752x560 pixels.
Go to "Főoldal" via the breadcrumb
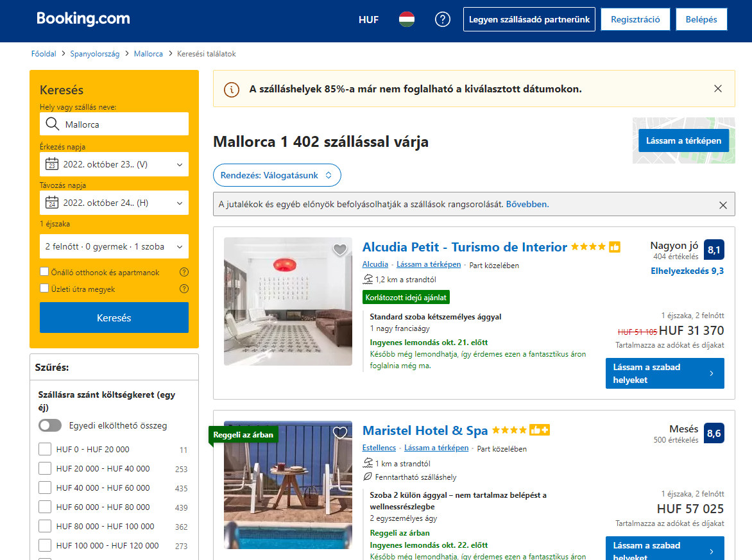[x=43, y=54]
